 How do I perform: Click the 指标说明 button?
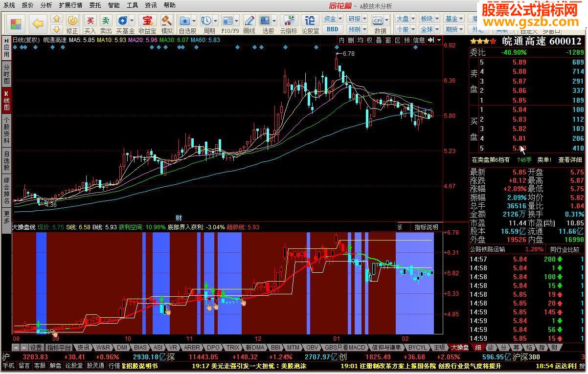[427, 227]
